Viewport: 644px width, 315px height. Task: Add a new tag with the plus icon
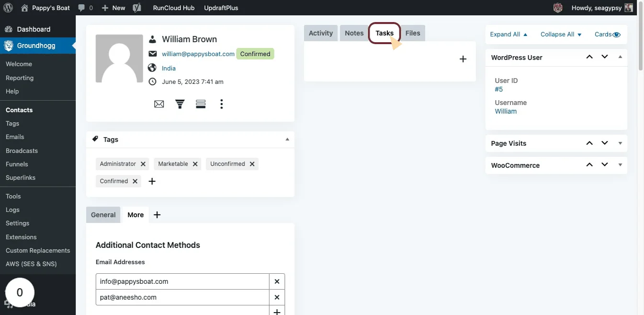152,181
